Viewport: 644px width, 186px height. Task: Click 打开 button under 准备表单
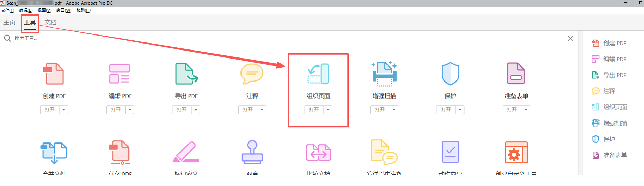[x=512, y=110]
